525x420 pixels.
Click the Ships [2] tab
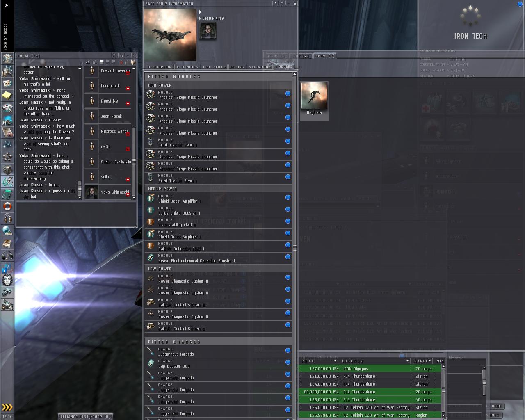click(325, 56)
